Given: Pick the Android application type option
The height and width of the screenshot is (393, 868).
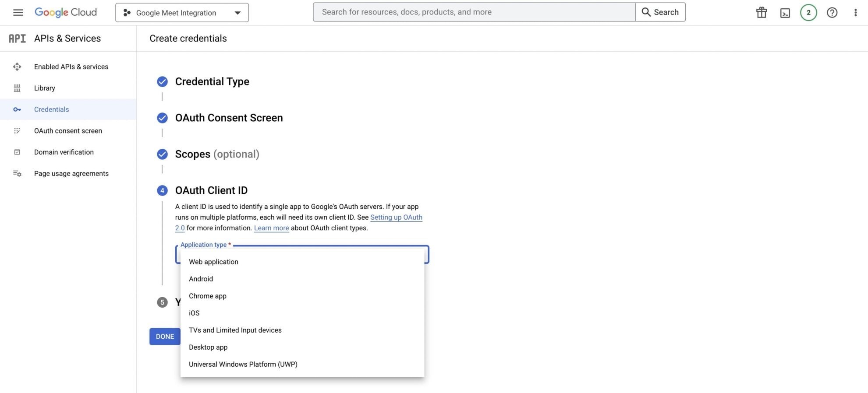Looking at the screenshot, I should click(x=201, y=279).
